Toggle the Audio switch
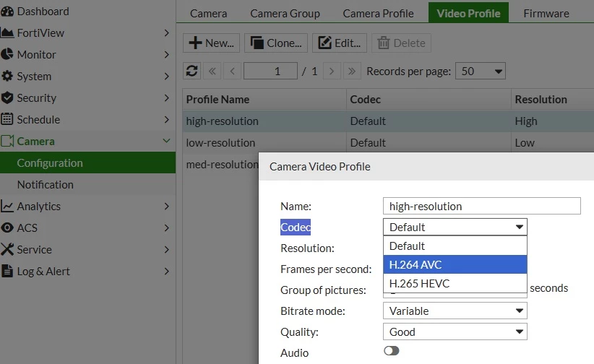 [x=392, y=351]
